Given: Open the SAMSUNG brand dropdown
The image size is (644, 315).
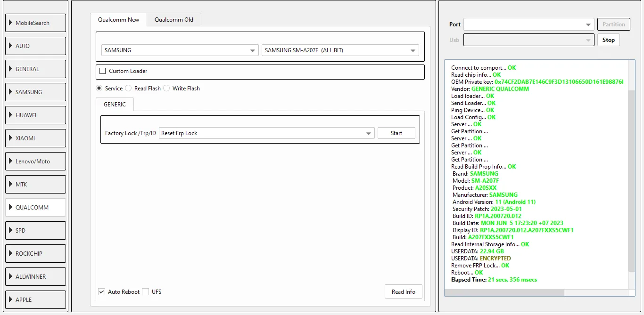Looking at the screenshot, I should pyautogui.click(x=253, y=50).
